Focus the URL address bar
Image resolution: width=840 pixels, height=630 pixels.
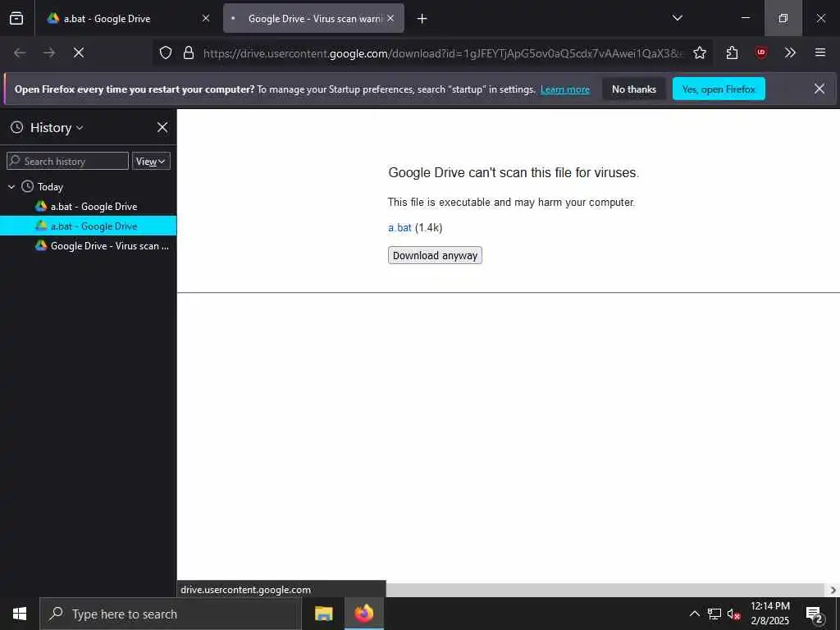443,53
